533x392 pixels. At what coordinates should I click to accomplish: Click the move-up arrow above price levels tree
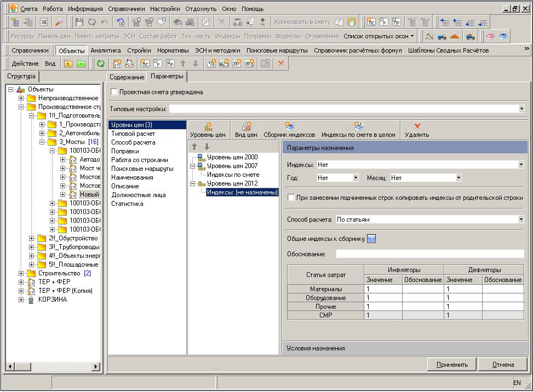click(x=194, y=147)
